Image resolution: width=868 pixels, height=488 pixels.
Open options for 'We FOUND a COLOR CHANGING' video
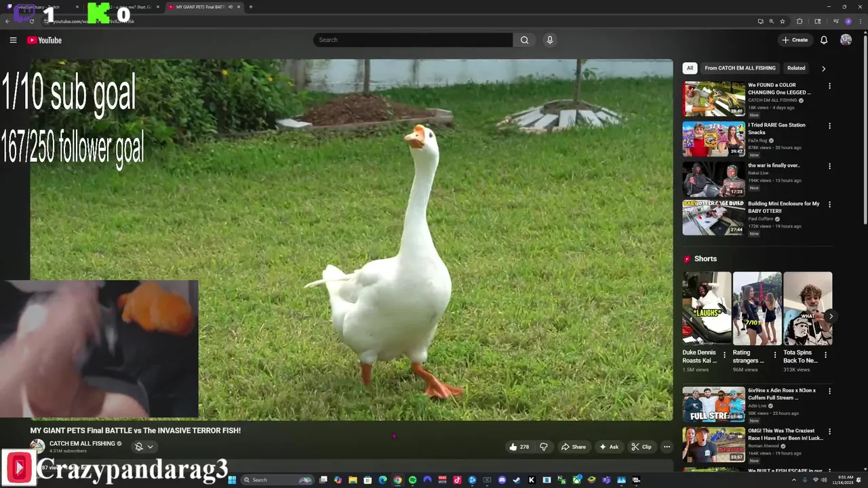(x=829, y=86)
